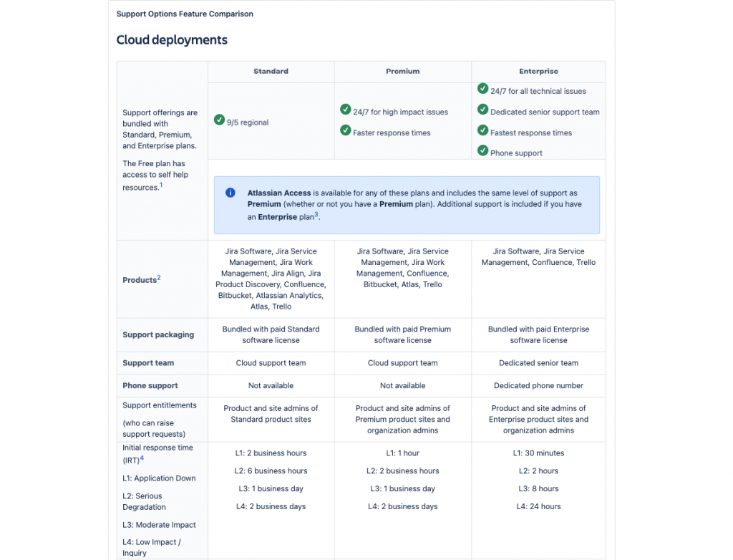Select the Standard column header
Viewport: 733px width, 560px height.
point(271,72)
